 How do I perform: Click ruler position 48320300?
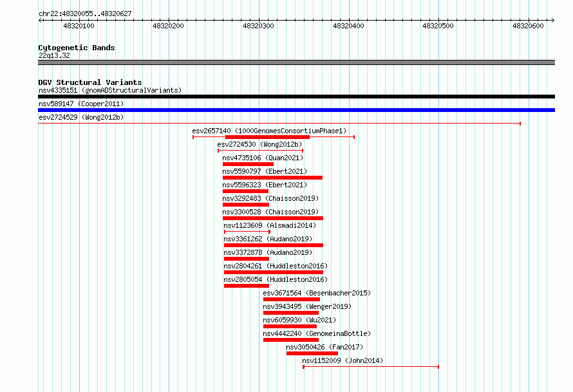click(x=258, y=26)
